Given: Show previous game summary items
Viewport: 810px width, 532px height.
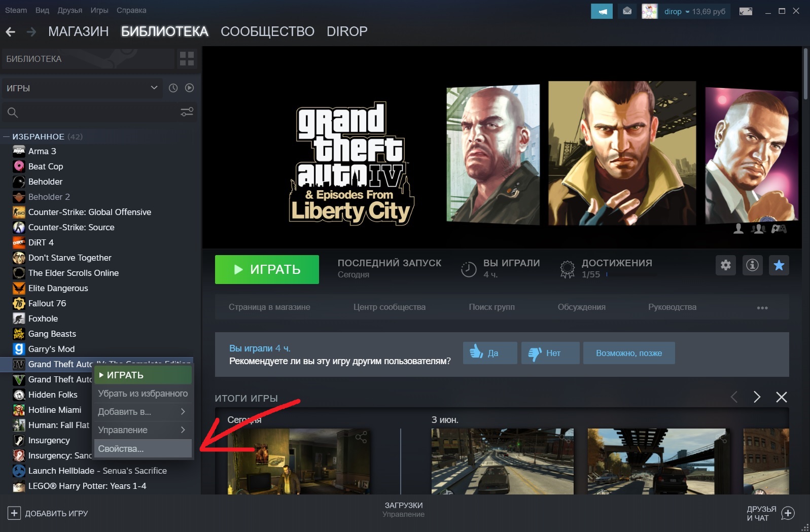Looking at the screenshot, I should [x=733, y=397].
